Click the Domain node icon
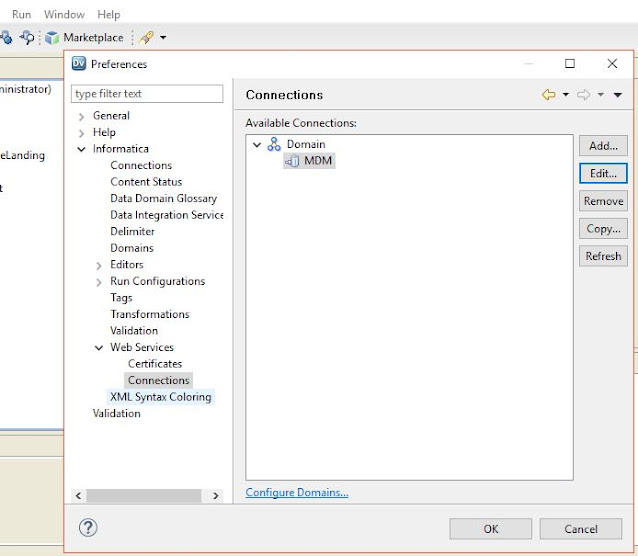Image resolution: width=638 pixels, height=556 pixels. coord(274,144)
